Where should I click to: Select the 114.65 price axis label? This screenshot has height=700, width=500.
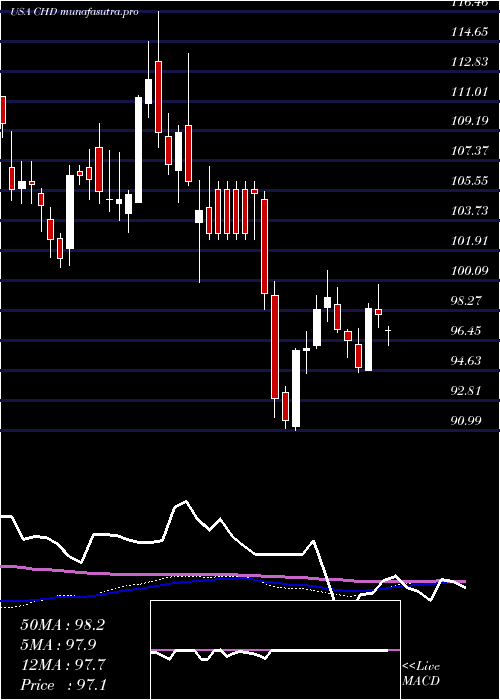click(470, 32)
